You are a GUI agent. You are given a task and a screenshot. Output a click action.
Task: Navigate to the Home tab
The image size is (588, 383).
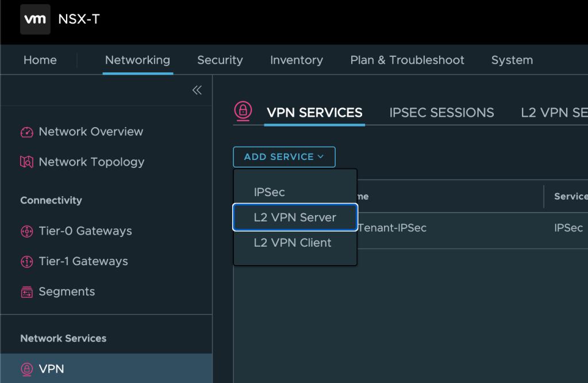click(40, 60)
